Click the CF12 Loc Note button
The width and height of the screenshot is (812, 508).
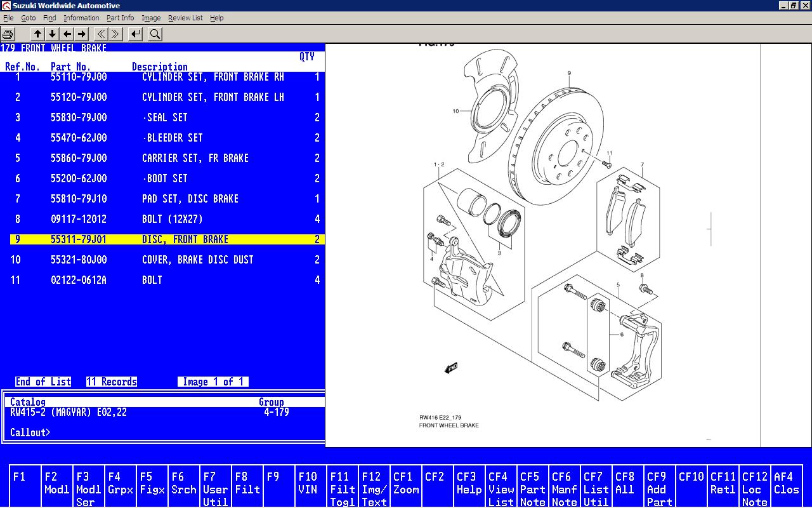tap(755, 486)
